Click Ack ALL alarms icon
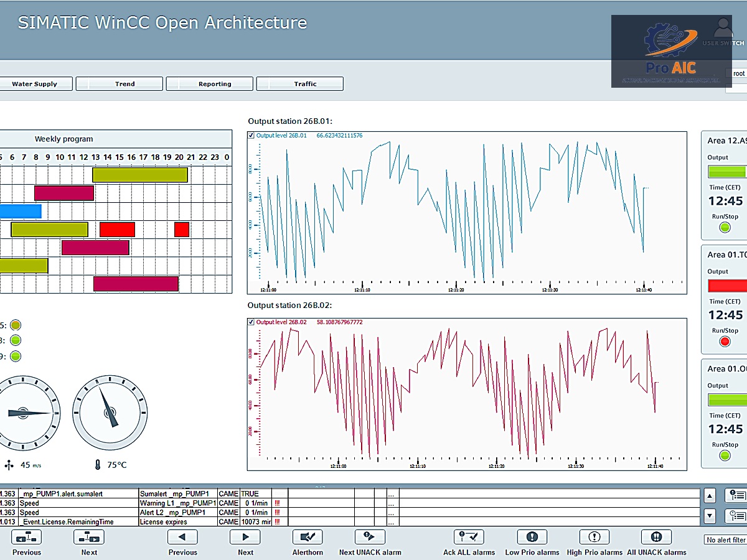The height and width of the screenshot is (560, 747). [x=469, y=536]
